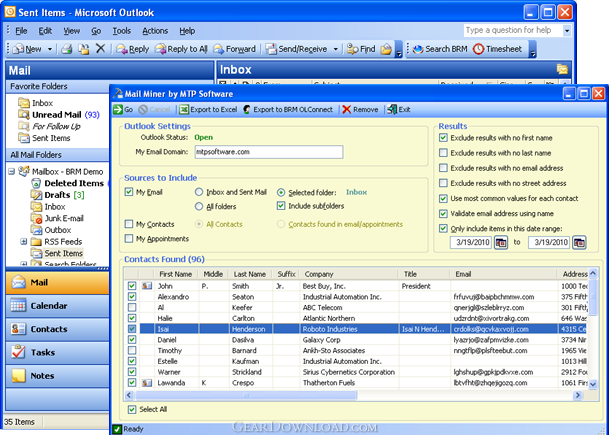Click contact card icon in Lawanda Crespo row

(147, 383)
